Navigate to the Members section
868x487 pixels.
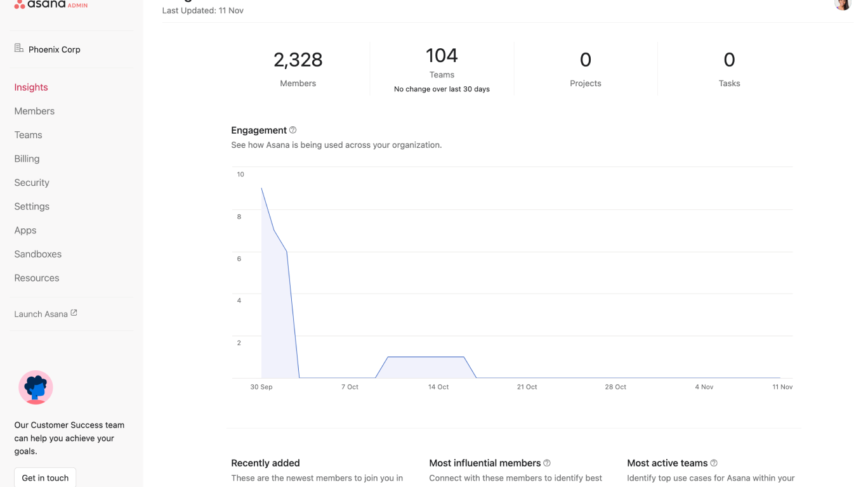34,111
